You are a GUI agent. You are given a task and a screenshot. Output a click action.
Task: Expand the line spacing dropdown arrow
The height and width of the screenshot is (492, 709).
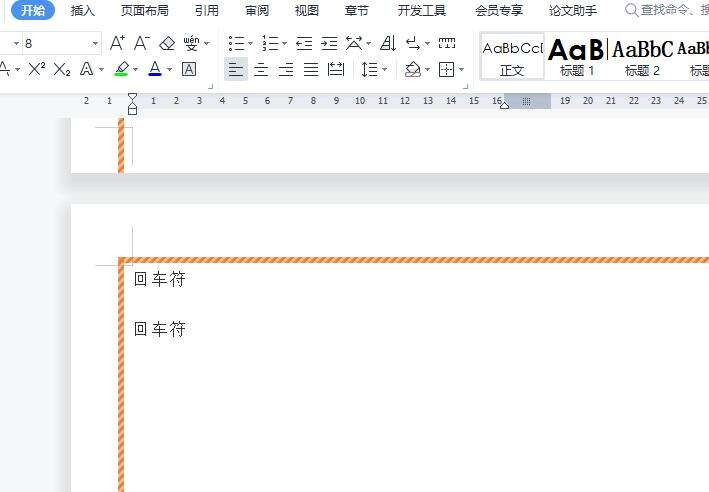click(384, 69)
